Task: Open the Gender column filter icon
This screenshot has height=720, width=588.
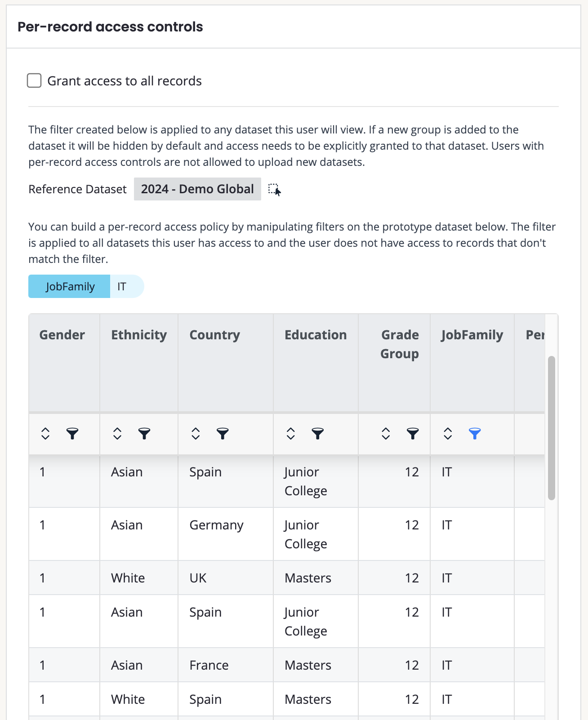Action: [72, 434]
